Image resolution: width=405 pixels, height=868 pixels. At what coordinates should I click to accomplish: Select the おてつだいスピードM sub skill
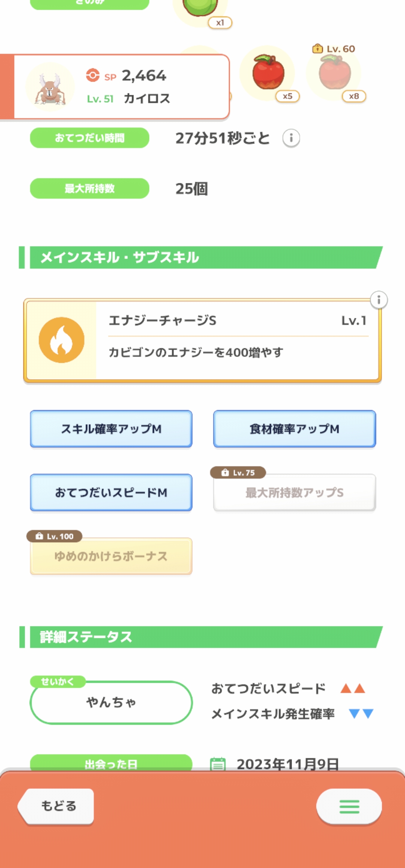click(x=111, y=492)
